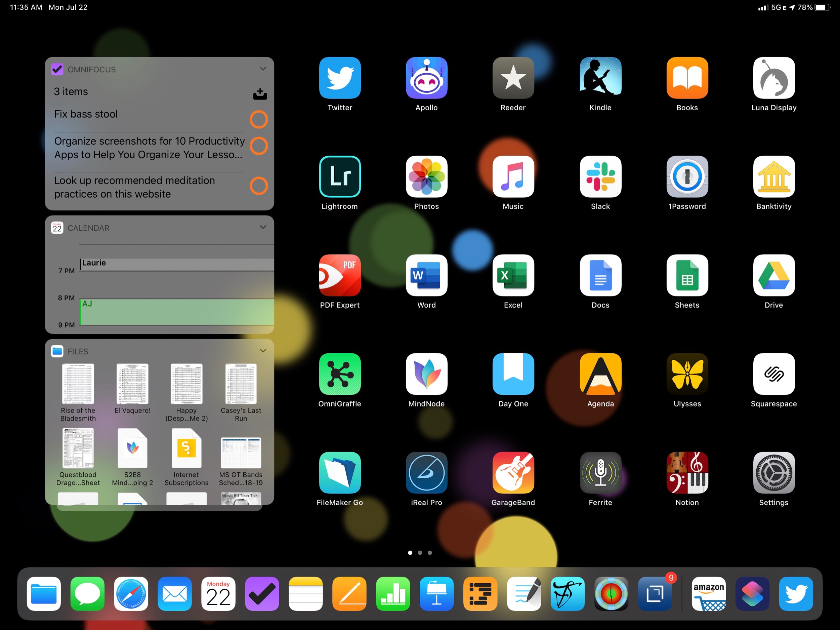This screenshot has width=840, height=630.
Task: Open OmniOutliner in the dock
Action: click(x=480, y=593)
